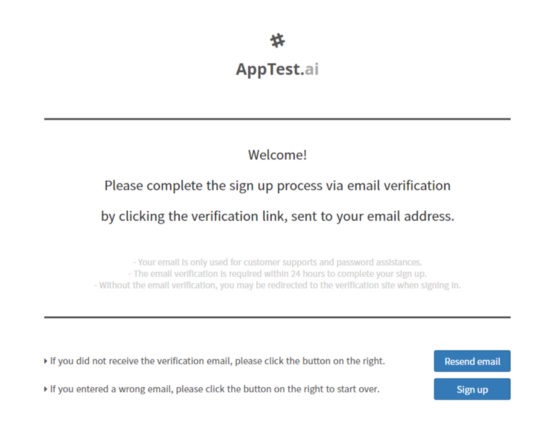This screenshot has width=552, height=424.
Task: Click the 'If you entered a wrong email' text
Action: coord(214,389)
